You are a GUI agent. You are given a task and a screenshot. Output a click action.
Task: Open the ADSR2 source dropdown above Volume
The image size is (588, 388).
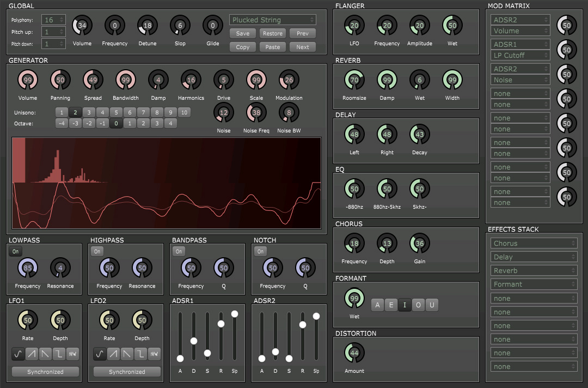[520, 20]
